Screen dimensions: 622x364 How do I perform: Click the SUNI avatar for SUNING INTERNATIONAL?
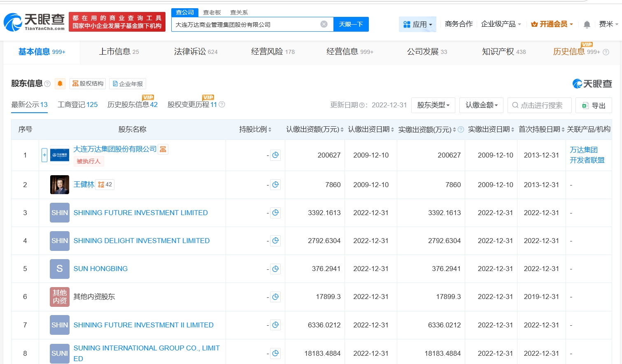tap(60, 353)
